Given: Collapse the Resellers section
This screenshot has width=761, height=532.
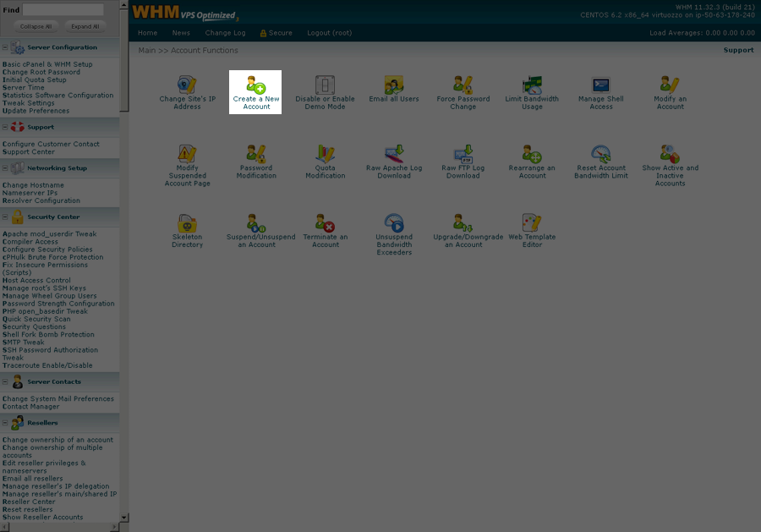Looking at the screenshot, I should point(5,423).
